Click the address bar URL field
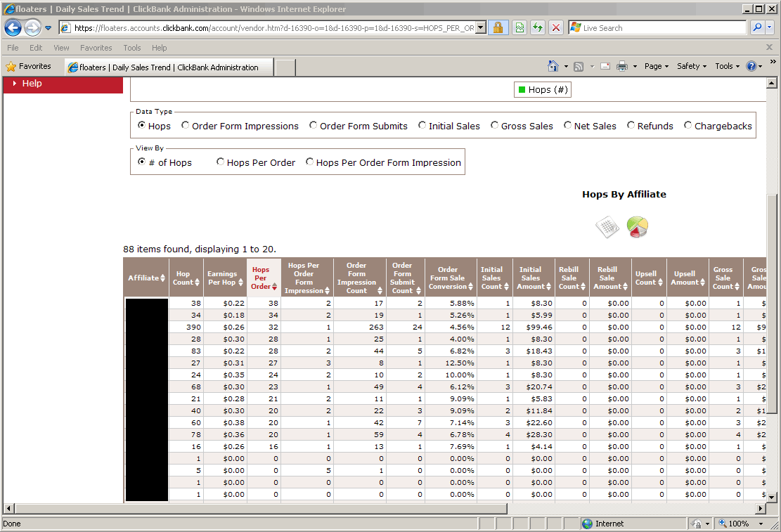Image resolution: width=781 pixels, height=532 pixels. 274,28
